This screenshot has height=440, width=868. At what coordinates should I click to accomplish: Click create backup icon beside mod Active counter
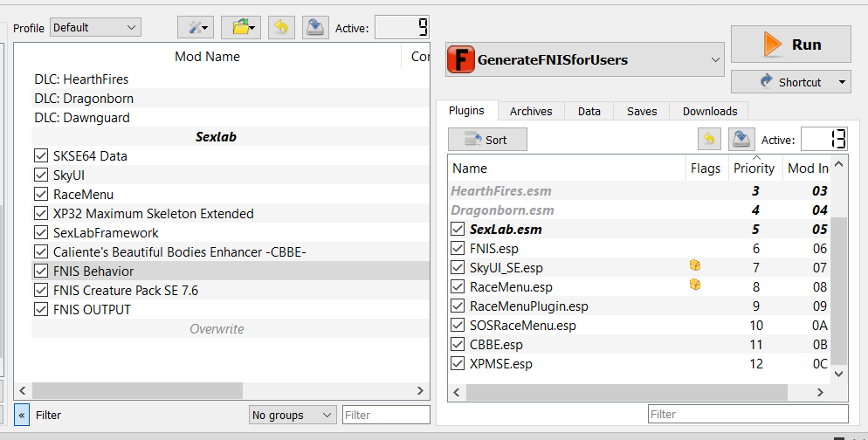[315, 27]
